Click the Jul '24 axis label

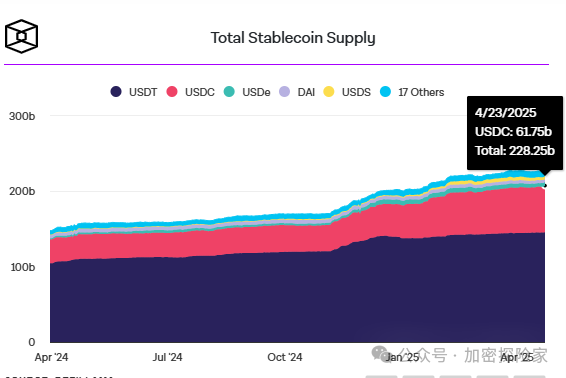(x=167, y=357)
